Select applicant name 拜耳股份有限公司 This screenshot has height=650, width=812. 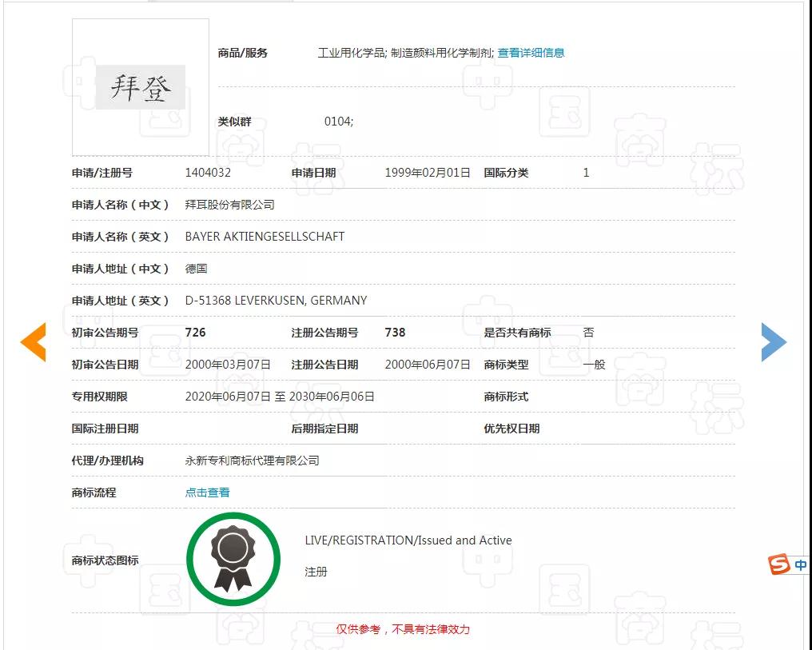230,205
